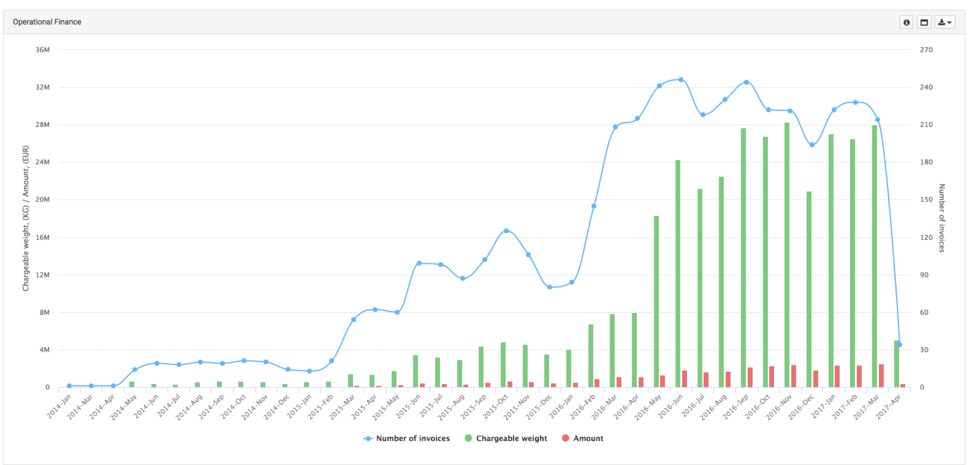Hide the Amount series via legend
The image size is (980, 465).
click(x=588, y=438)
